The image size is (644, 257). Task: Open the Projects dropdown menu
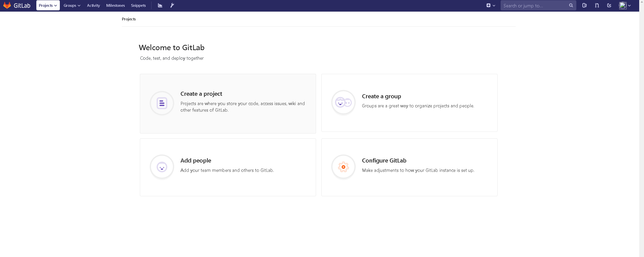(x=48, y=5)
